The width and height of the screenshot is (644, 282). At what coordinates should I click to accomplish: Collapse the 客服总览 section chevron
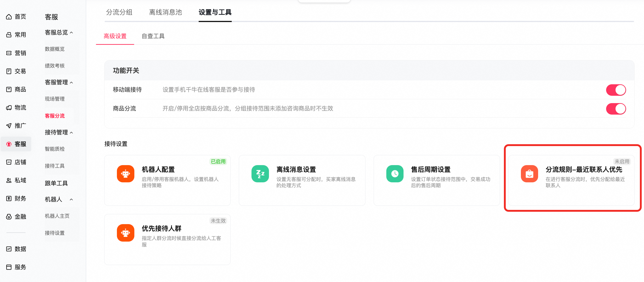coord(71,33)
